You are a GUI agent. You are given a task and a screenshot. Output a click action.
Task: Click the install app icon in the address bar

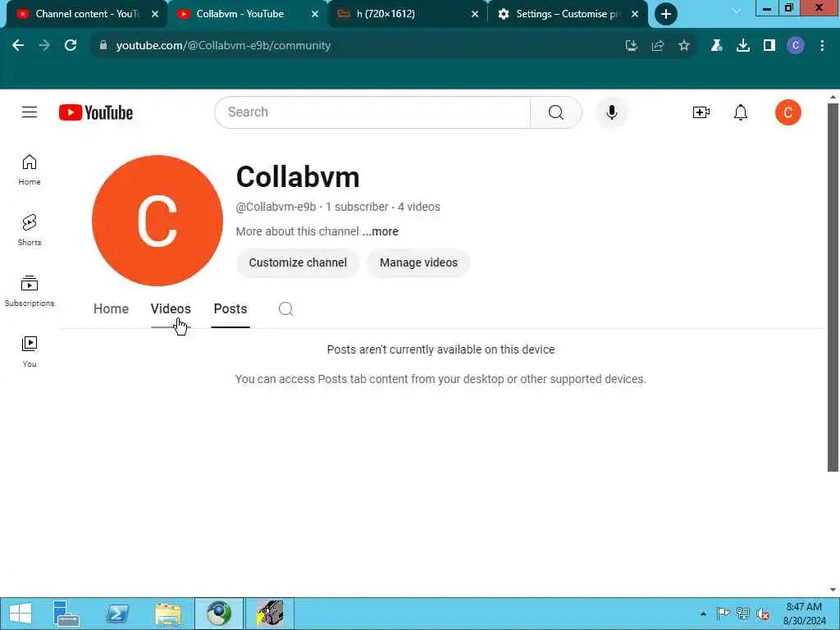point(632,46)
